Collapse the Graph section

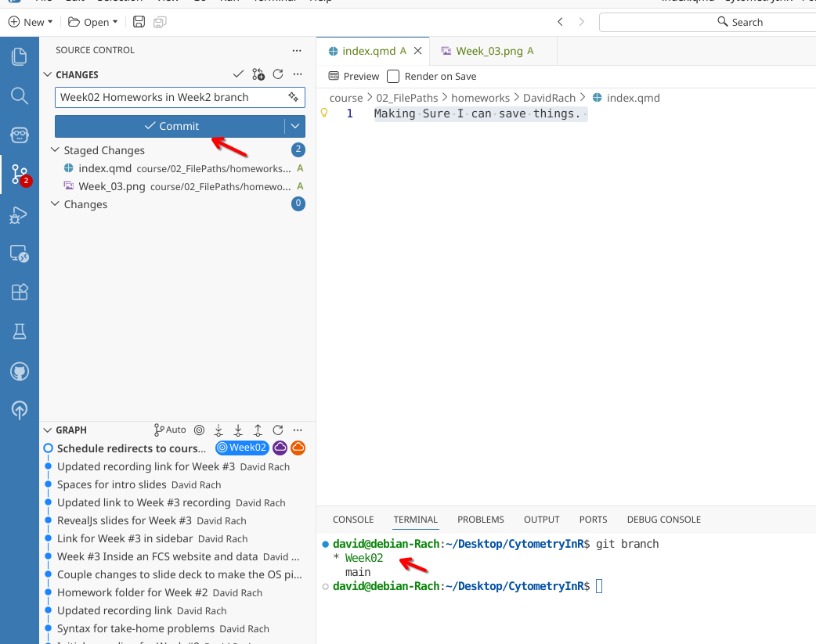[x=48, y=430]
